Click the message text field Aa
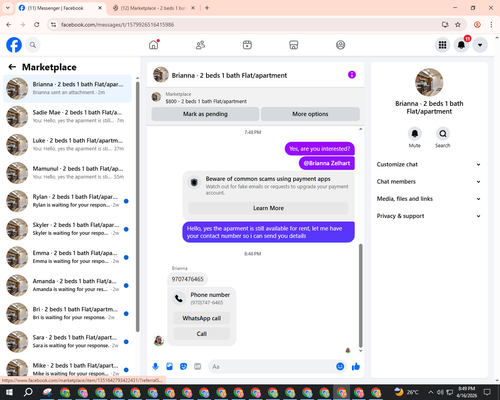 tap(272, 367)
